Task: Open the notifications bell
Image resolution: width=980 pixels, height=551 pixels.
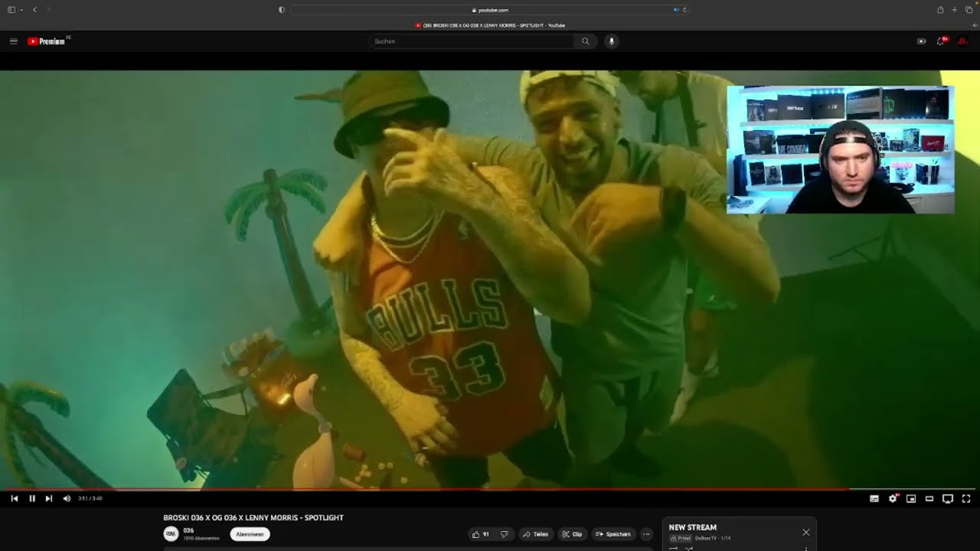Action: point(941,41)
